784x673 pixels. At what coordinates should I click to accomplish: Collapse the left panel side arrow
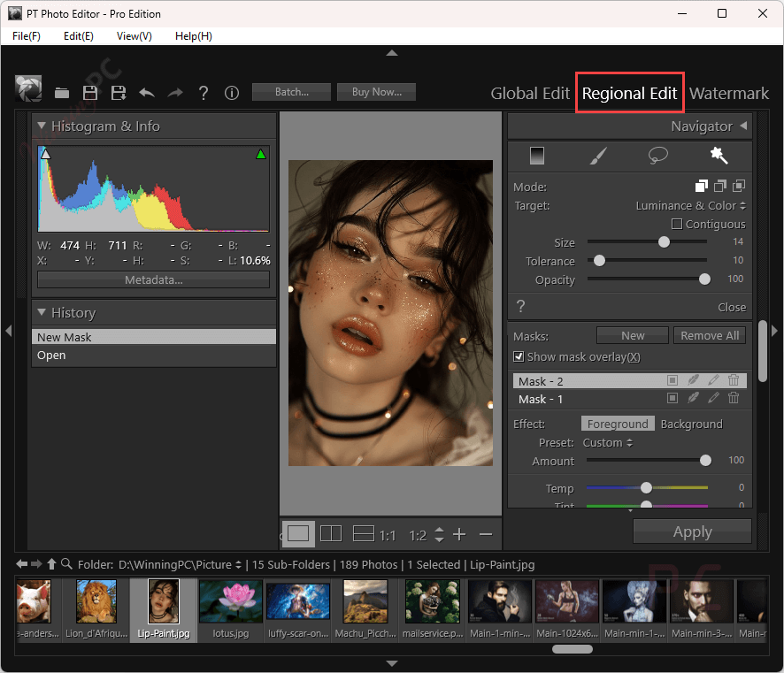(x=9, y=331)
